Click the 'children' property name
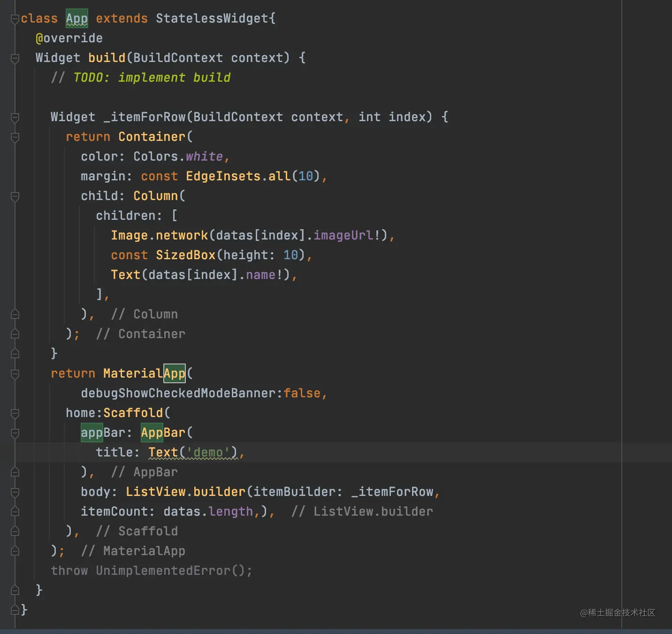The image size is (672, 634). pyautogui.click(x=126, y=216)
